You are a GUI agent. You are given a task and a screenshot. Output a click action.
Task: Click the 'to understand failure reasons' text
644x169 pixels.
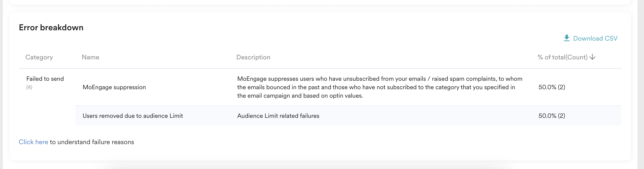tap(92, 142)
